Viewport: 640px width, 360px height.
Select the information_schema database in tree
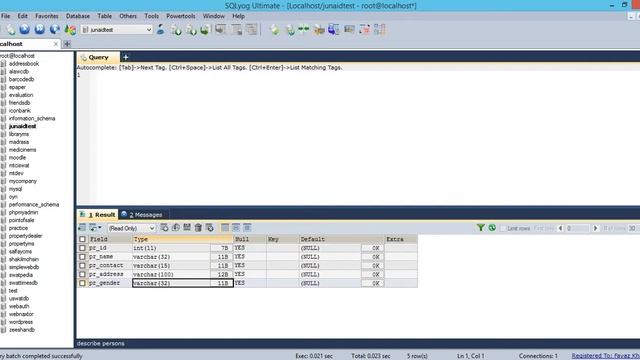tap(32, 118)
